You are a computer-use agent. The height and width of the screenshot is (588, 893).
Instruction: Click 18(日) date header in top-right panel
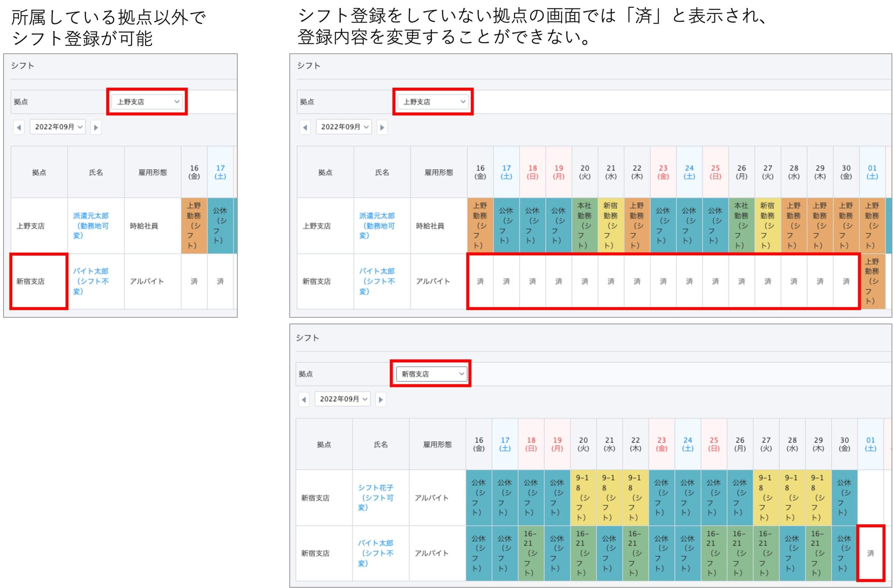(x=532, y=172)
